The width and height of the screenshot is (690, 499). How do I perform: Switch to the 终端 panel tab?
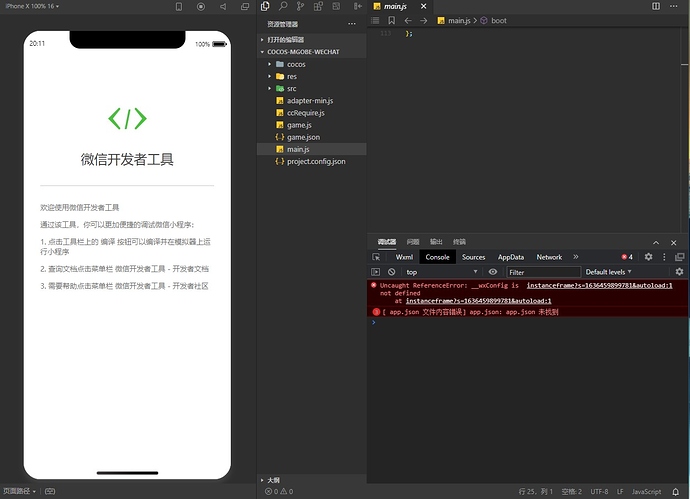(459, 242)
